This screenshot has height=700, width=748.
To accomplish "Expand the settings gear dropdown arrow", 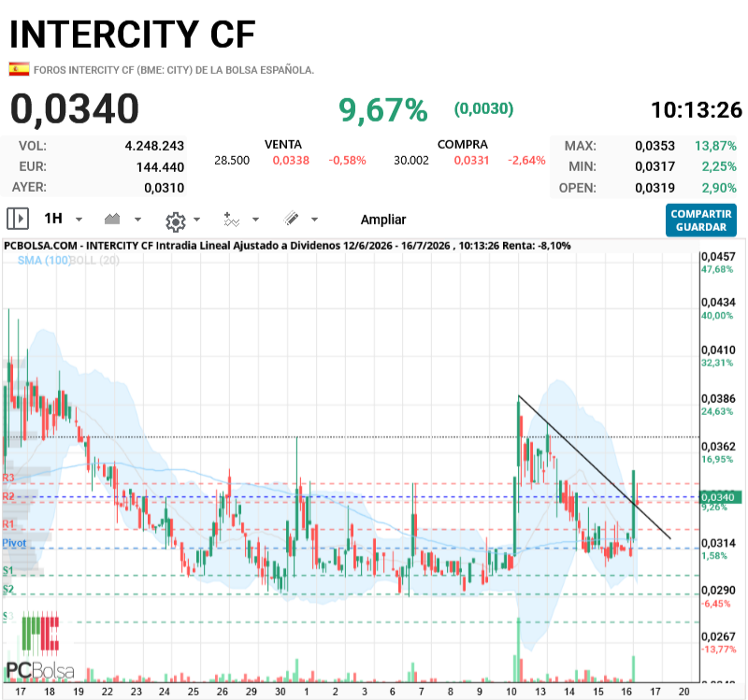I will pyautogui.click(x=196, y=220).
